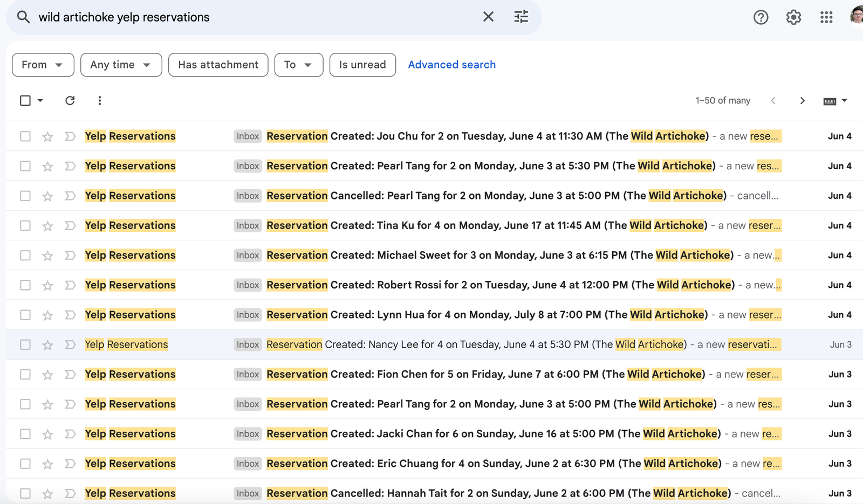Image resolution: width=863 pixels, height=504 pixels.
Task: Expand the Any time filter dropdown
Action: pos(121,65)
